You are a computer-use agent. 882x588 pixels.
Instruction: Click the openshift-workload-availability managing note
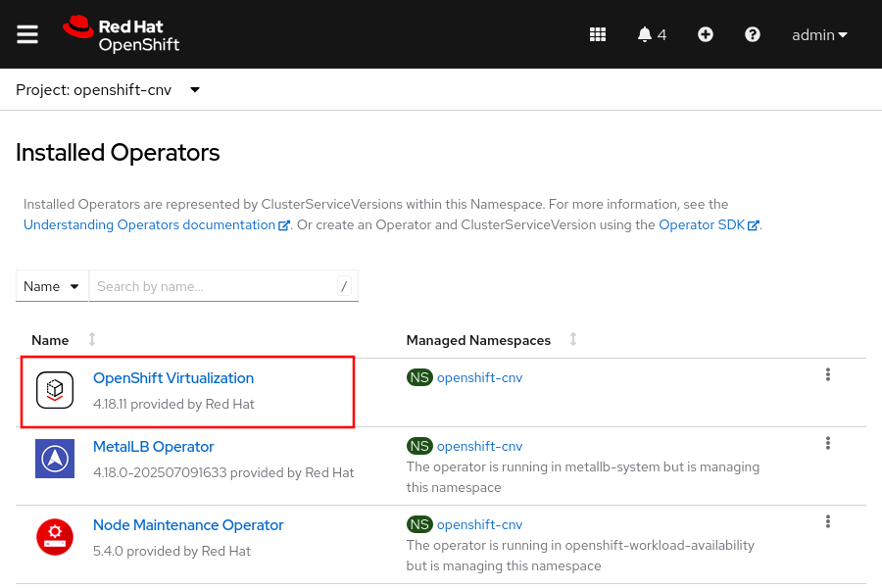pos(580,556)
